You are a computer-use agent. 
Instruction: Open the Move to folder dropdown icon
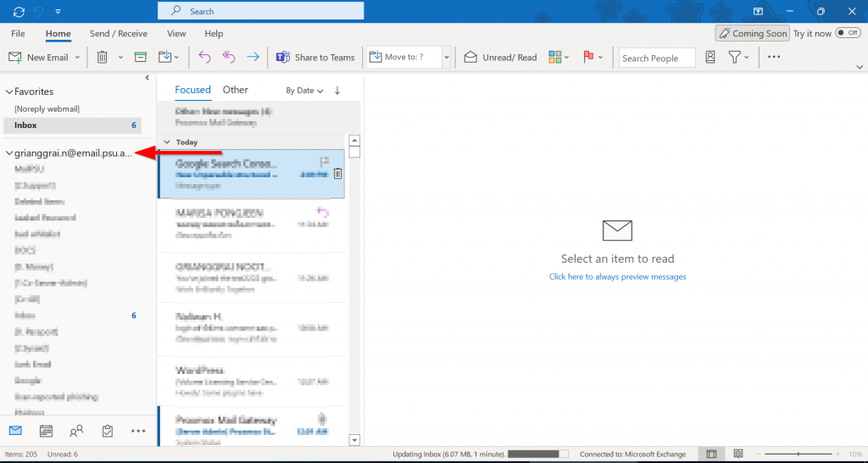coord(169,57)
